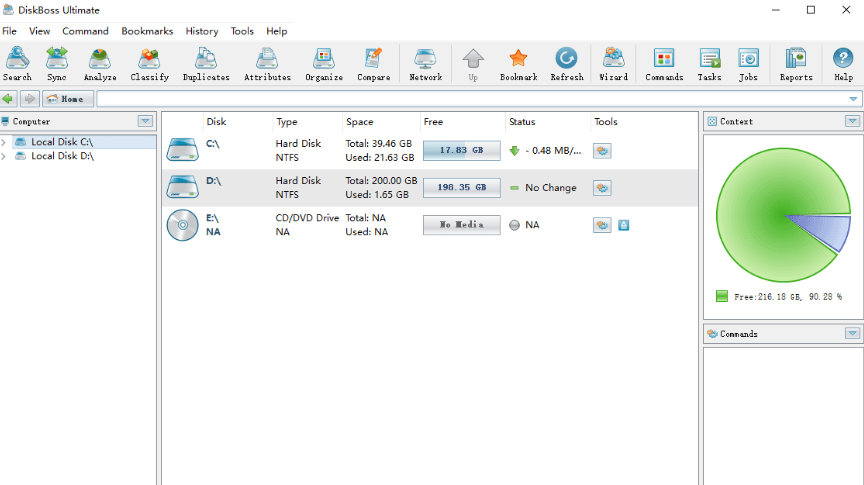Expand the Local Disk C:\ tree node
The width and height of the screenshot is (864, 485).
tap(4, 142)
